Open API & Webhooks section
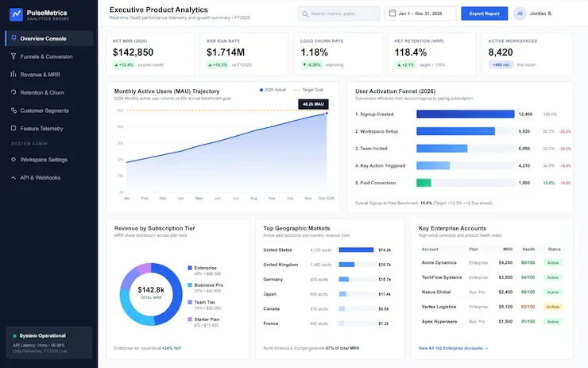The width and height of the screenshot is (588, 368). [49, 177]
